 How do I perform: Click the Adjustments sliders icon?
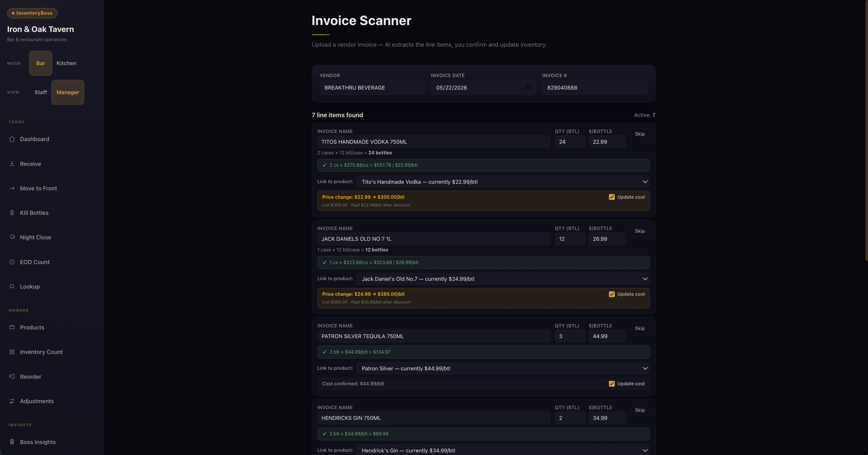(12, 401)
